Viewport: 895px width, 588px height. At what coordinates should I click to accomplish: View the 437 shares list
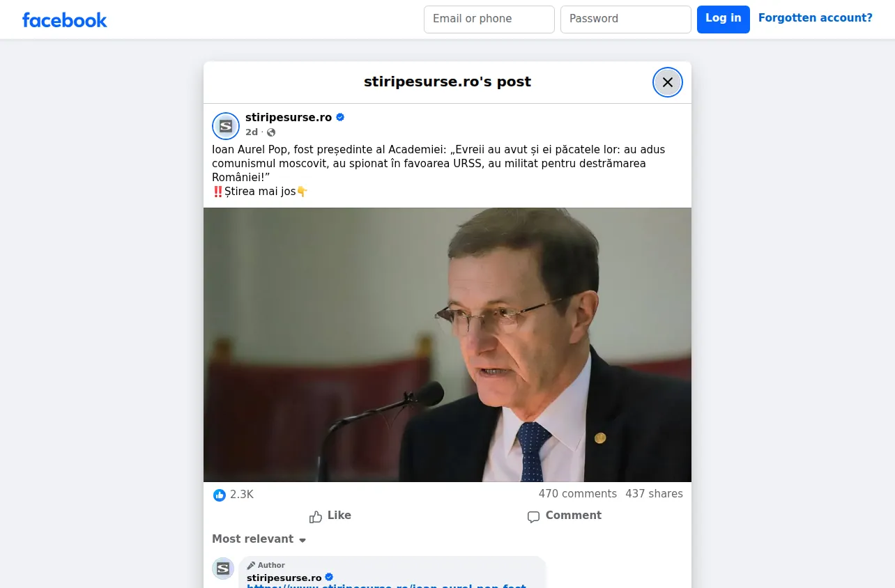[654, 494]
